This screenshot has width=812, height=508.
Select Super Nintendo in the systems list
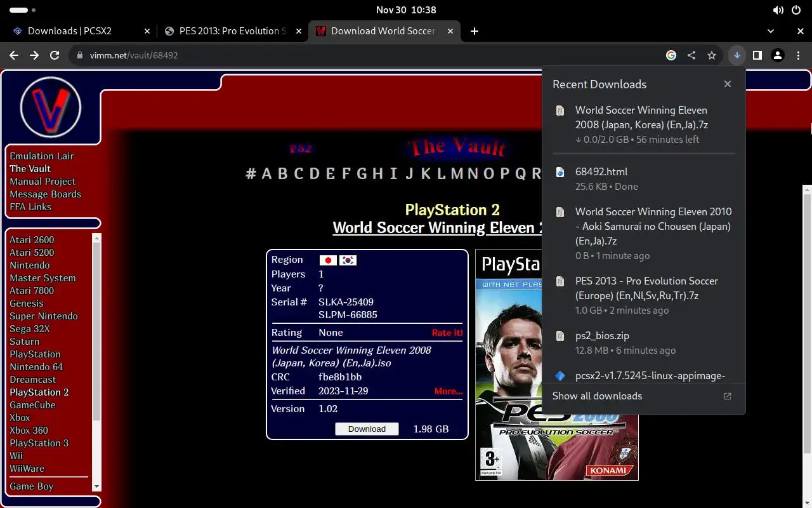click(x=44, y=316)
